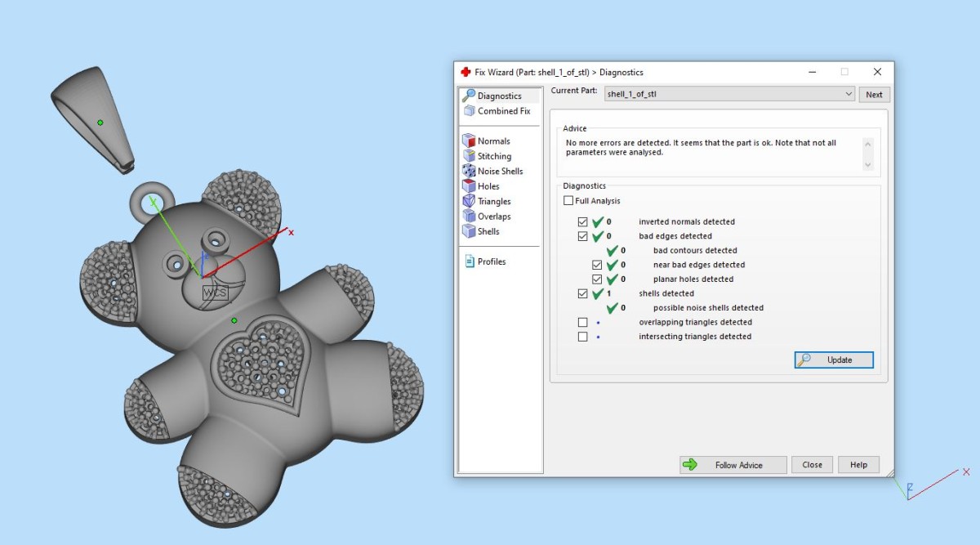Uncheck inverted normals detected checkbox
This screenshot has width=980, height=545.
(582, 221)
